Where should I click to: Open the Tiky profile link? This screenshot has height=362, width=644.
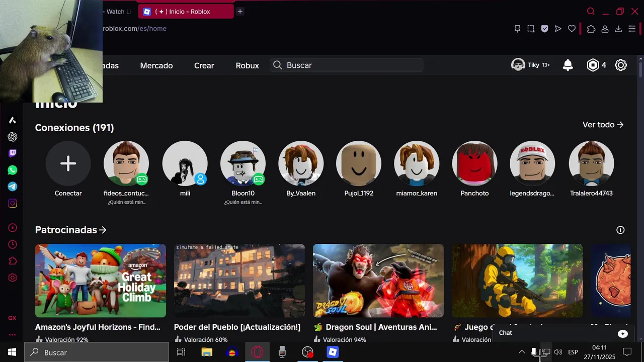coord(530,65)
